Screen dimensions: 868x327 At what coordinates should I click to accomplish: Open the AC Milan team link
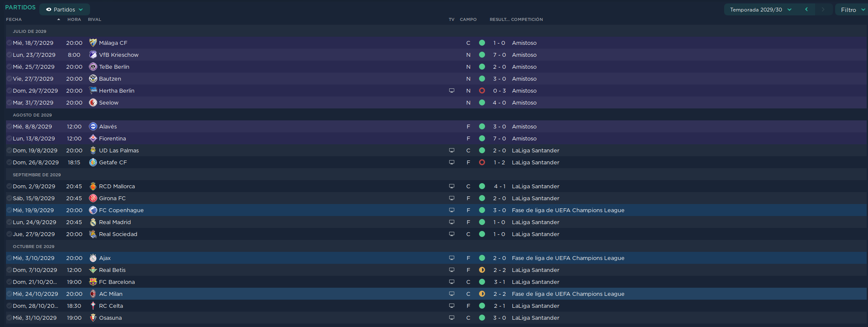click(111, 294)
